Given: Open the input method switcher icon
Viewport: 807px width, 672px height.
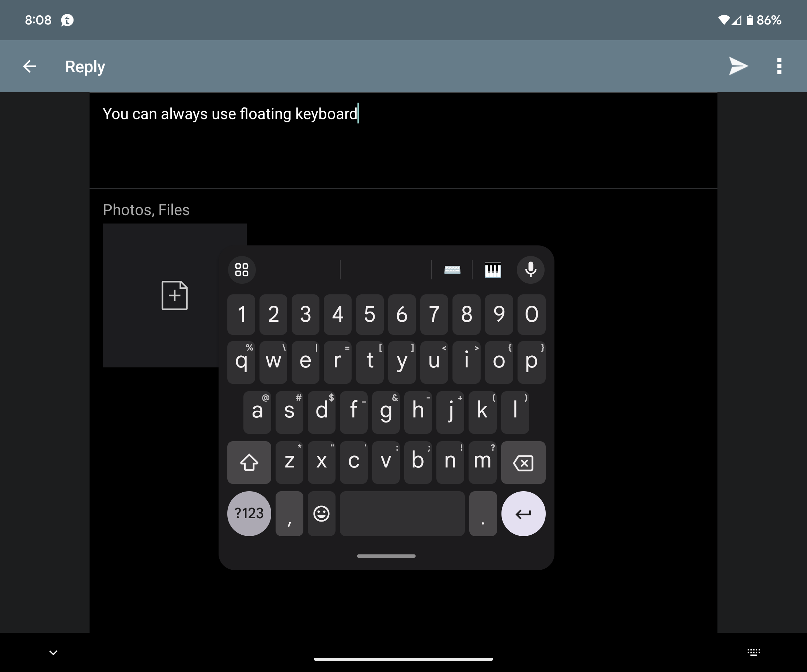Looking at the screenshot, I should [x=754, y=652].
